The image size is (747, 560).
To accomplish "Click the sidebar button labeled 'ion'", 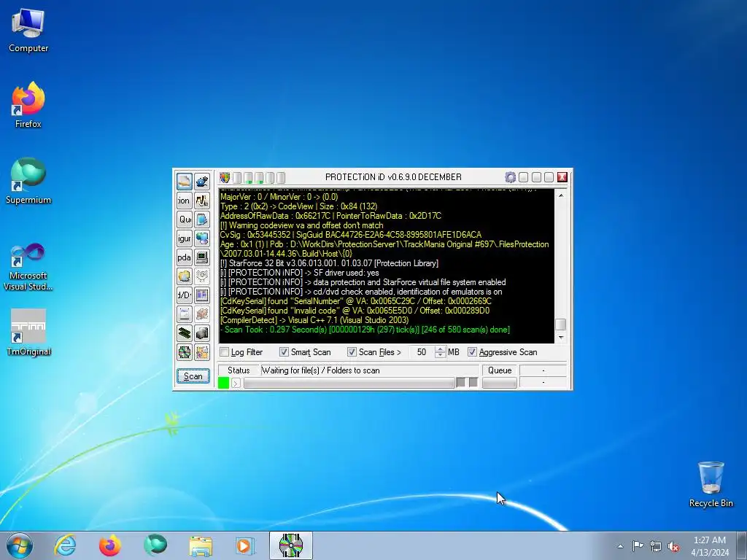I will 185,201.
